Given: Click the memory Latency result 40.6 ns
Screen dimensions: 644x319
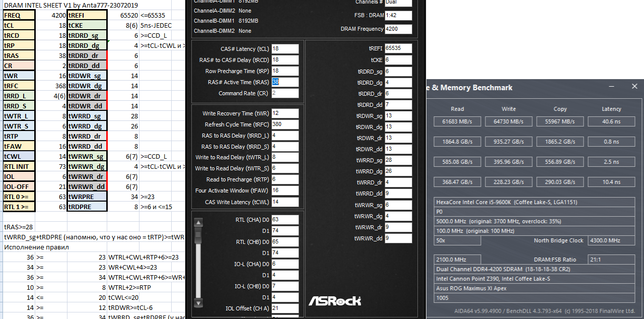Looking at the screenshot, I should click(611, 121).
